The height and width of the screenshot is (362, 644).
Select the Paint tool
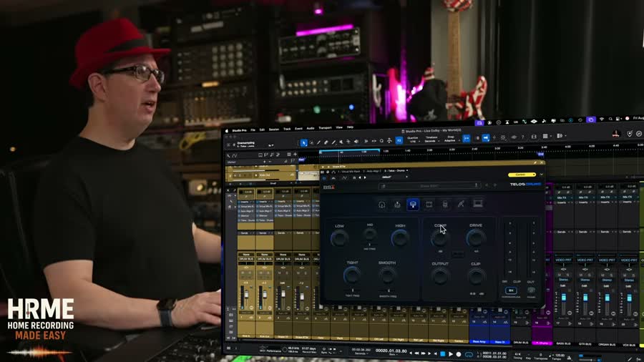point(333,142)
